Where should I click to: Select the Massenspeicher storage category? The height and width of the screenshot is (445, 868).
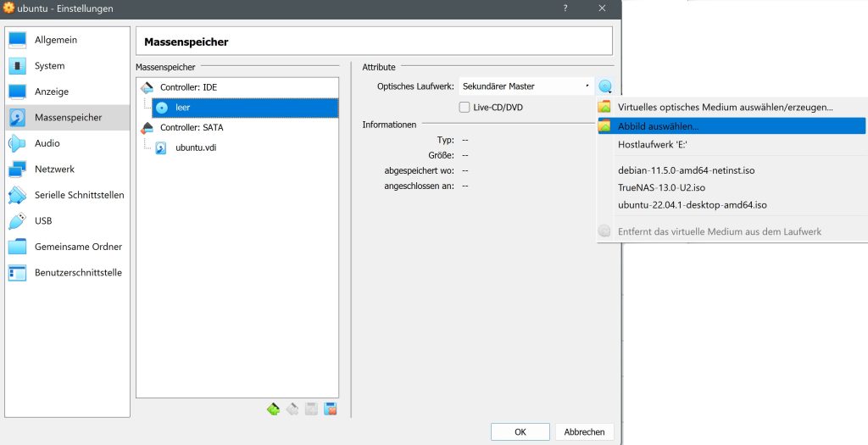click(68, 117)
